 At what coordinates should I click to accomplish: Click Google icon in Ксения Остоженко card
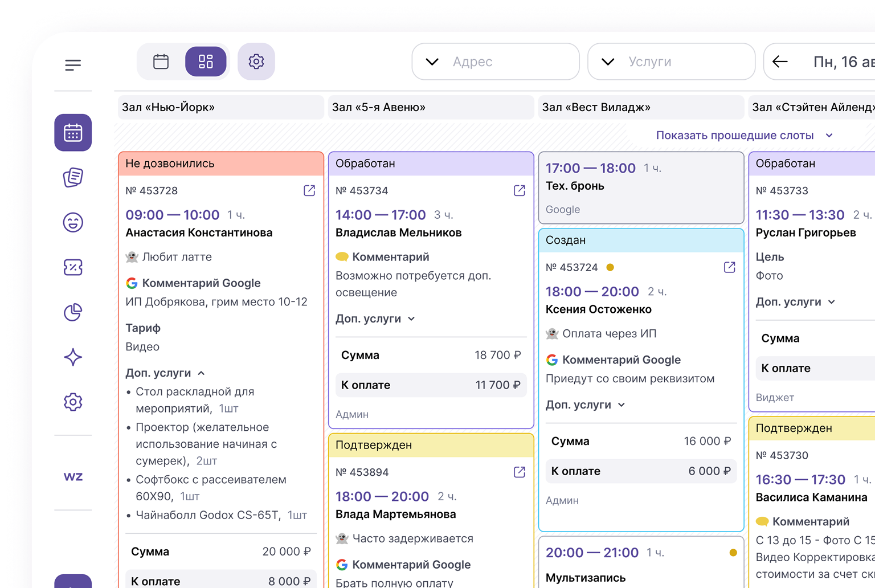tap(552, 360)
